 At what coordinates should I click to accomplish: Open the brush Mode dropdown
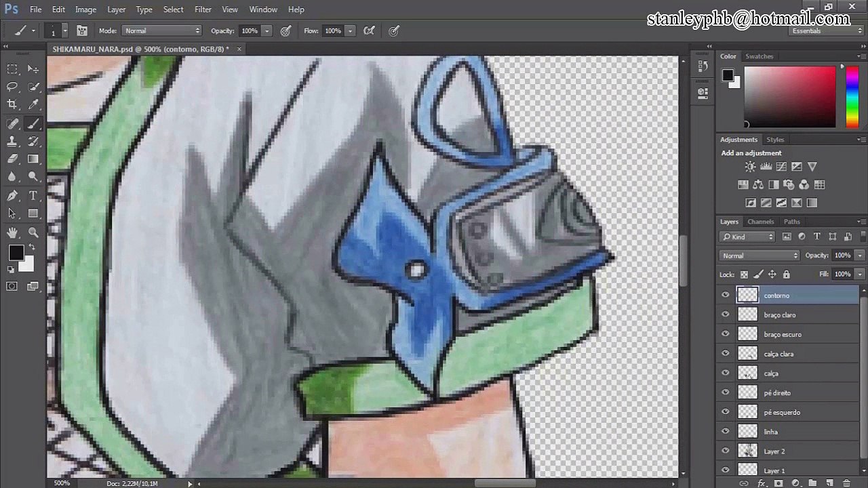[162, 30]
